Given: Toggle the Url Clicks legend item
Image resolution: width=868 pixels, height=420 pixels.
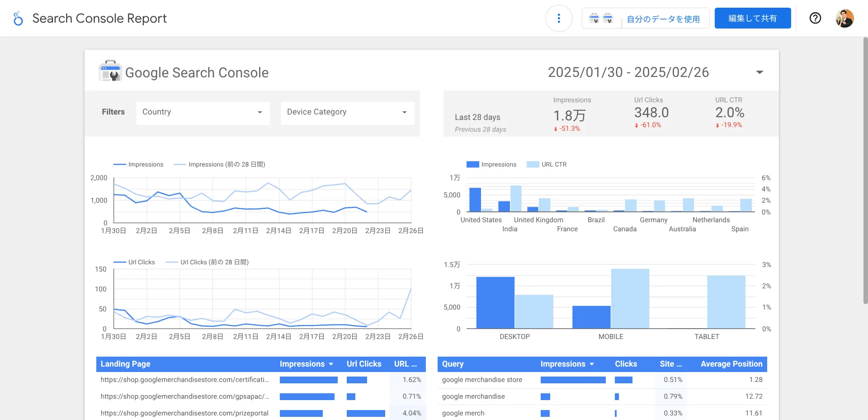Looking at the screenshot, I should click(x=134, y=262).
